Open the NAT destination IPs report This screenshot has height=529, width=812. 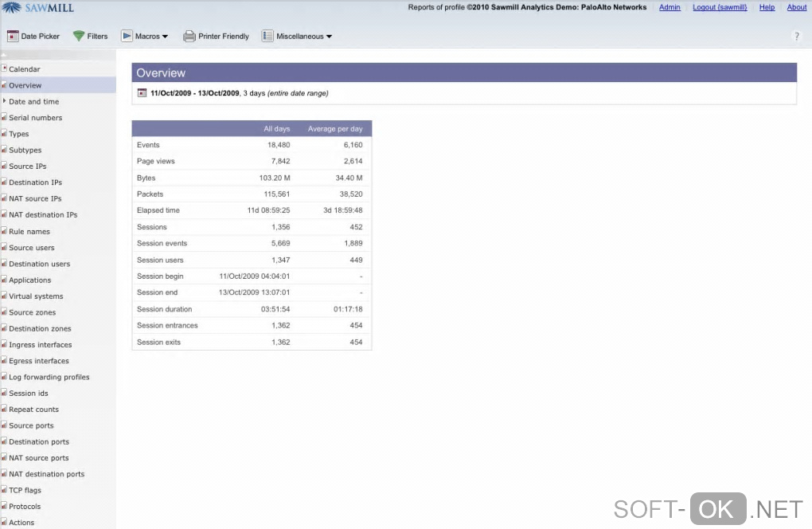(43, 214)
